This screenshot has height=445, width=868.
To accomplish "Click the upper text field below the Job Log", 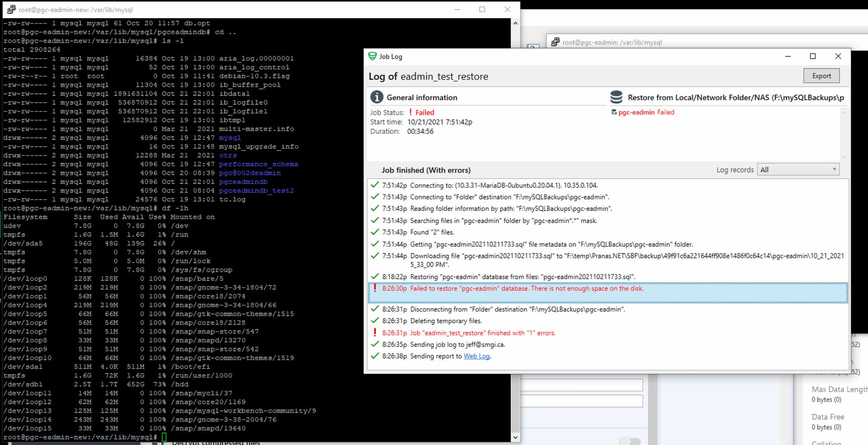I will pyautogui.click(x=582, y=385).
